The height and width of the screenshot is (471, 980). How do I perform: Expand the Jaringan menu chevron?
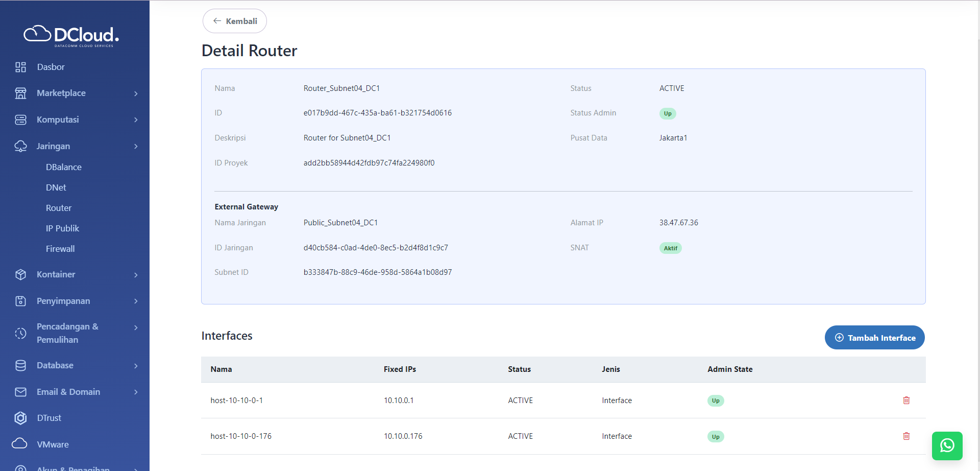[x=135, y=146]
